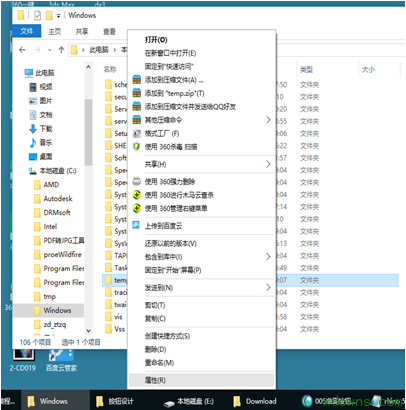The height and width of the screenshot is (410, 406).
Task: Switch to 本地磁盘 (E:) taskbar button
Action: pos(189,401)
